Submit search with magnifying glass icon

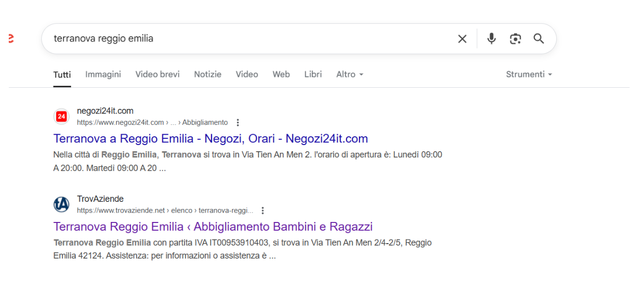point(539,39)
